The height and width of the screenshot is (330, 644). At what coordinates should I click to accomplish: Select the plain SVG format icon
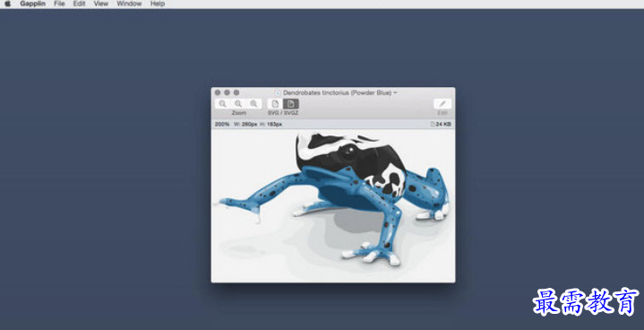tap(275, 104)
